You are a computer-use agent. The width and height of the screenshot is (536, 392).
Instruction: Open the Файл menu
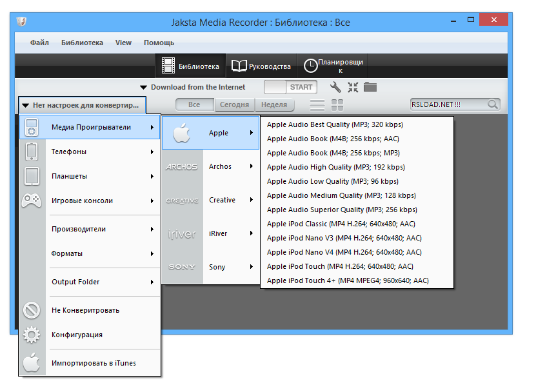pyautogui.click(x=39, y=43)
